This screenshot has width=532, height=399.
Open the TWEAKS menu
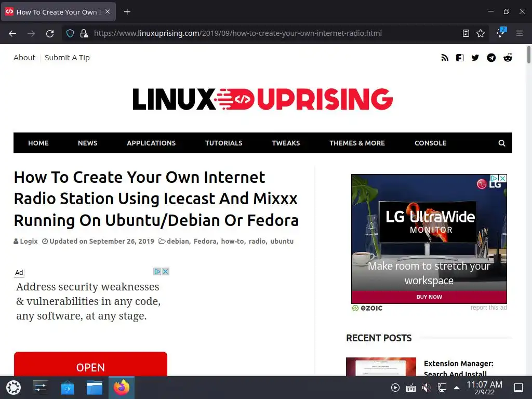coord(286,143)
